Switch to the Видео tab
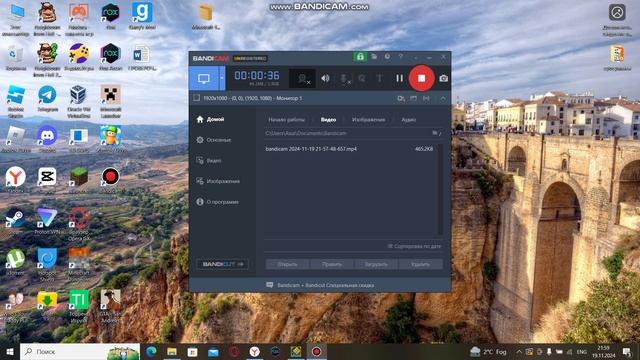Screen dimensions: 640x360 pos(328,120)
